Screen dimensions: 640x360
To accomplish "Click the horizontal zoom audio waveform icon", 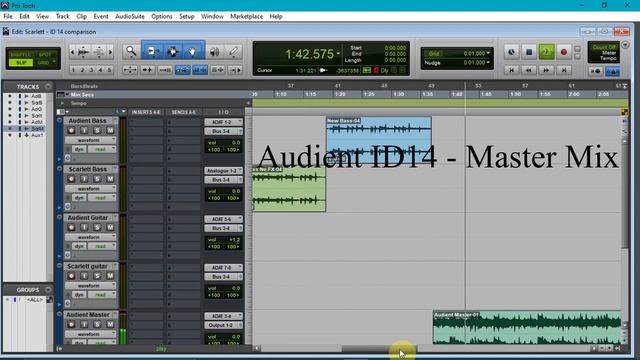I will point(84,52).
